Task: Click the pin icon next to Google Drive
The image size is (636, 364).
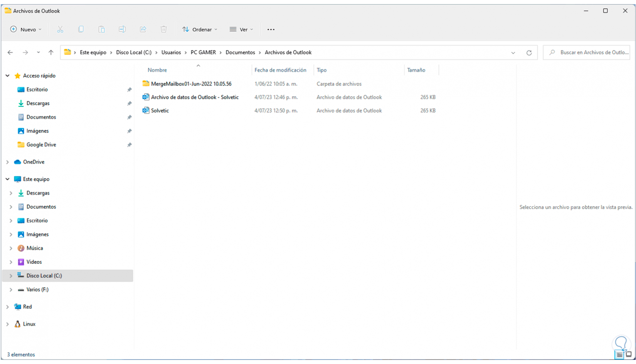Action: coord(130,145)
